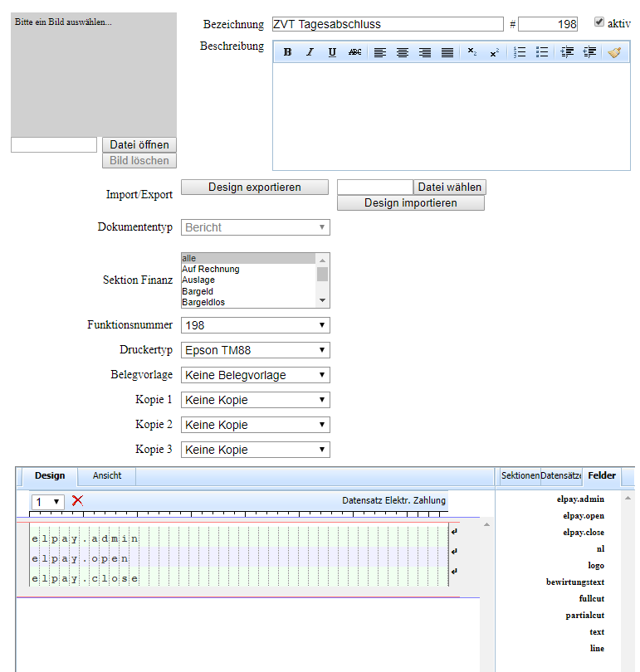Open the Datensätze tab
The height and width of the screenshot is (672, 640).
coord(560,475)
